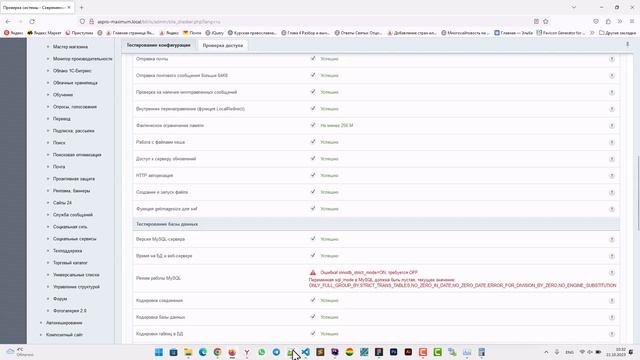Screen dimensions: 640x360
Task: Open File Explorer from taskbar
Action: pos(188,352)
